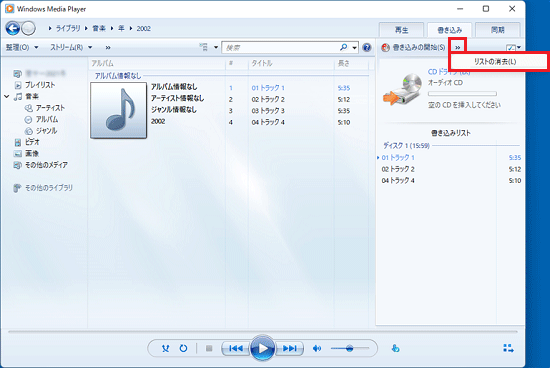Toggle shuffle playback
The width and height of the screenshot is (550, 368).
[x=166, y=348]
